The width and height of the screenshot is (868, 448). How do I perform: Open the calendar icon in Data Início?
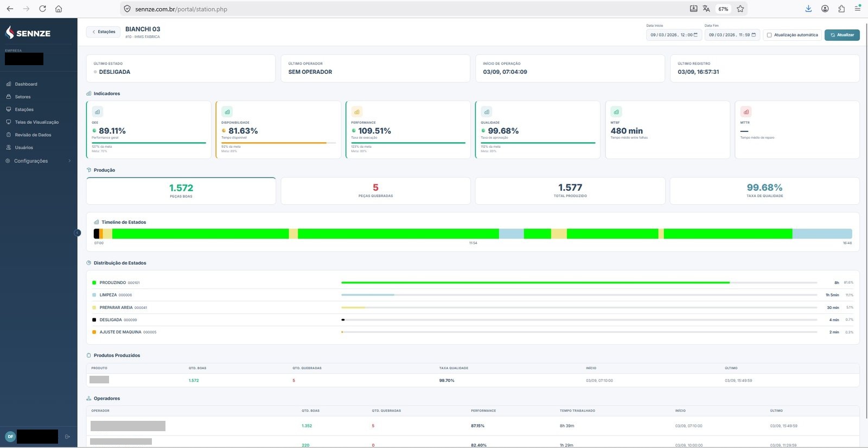[x=695, y=35]
